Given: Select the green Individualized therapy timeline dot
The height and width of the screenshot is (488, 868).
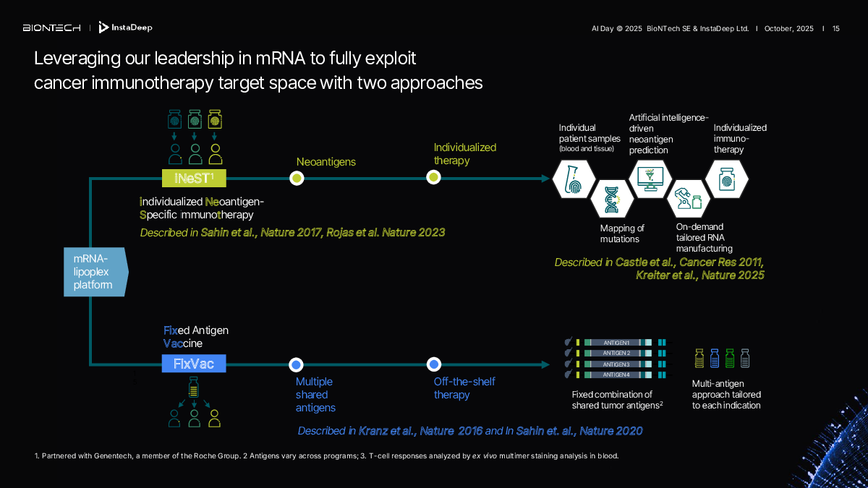Looking at the screenshot, I should click(x=433, y=177).
